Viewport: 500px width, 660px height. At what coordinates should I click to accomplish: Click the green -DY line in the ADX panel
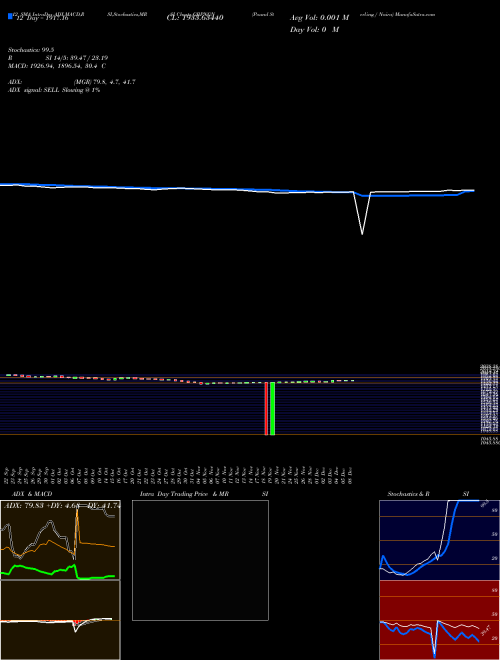(x=58, y=572)
